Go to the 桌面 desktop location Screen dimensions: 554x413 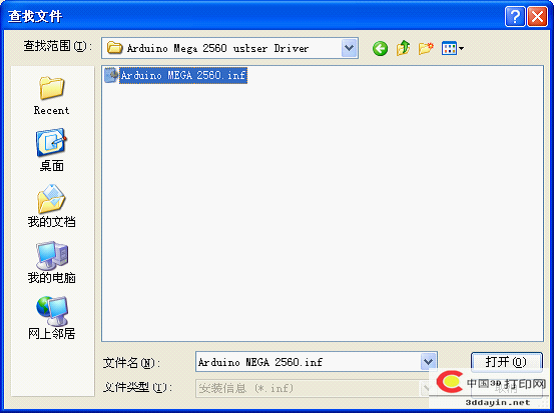pyautogui.click(x=52, y=150)
